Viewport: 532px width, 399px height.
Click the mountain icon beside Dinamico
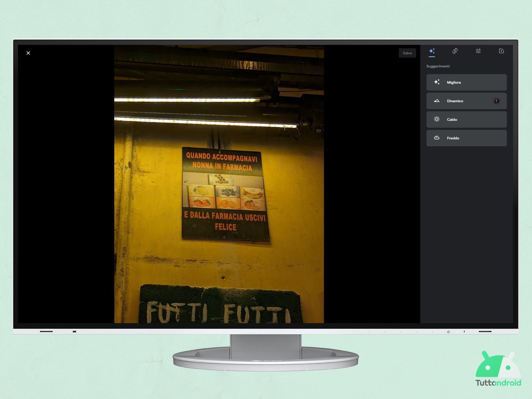coord(437,101)
